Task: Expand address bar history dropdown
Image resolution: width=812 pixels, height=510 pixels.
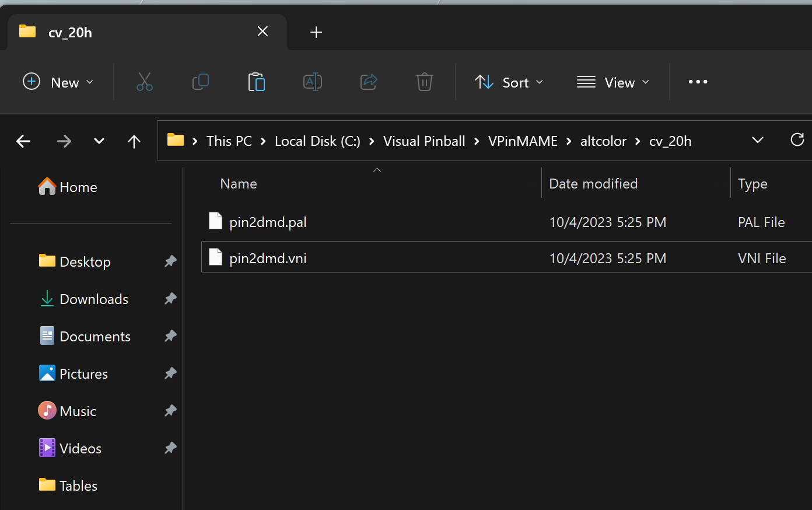Action: click(x=757, y=141)
